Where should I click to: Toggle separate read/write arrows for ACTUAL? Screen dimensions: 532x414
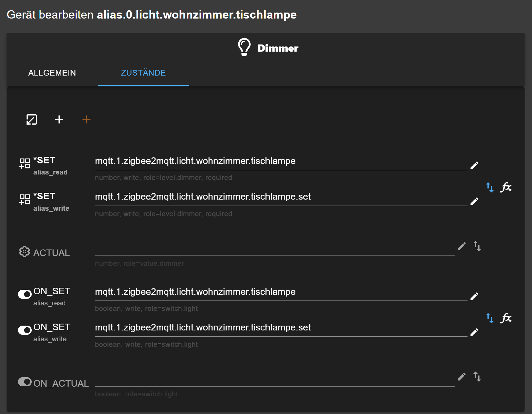[x=477, y=246]
